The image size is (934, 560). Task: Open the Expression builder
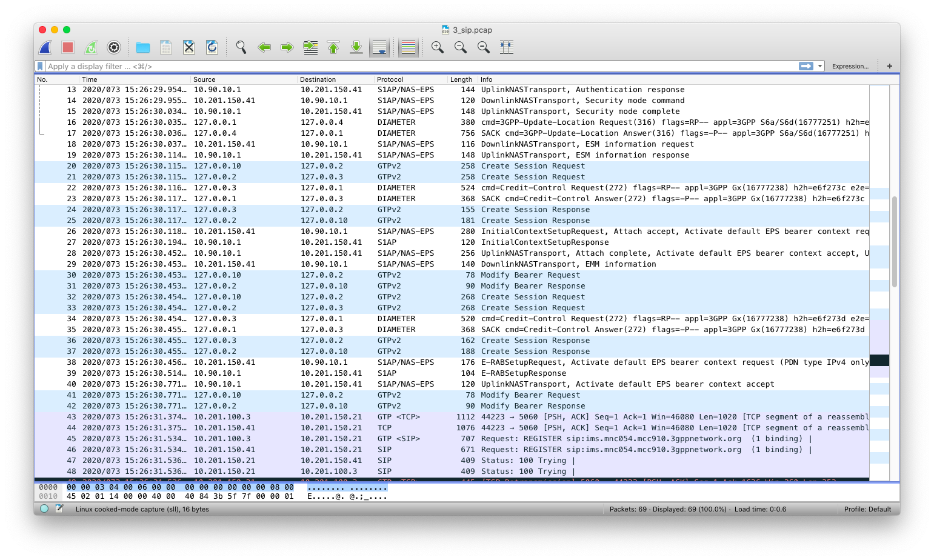coord(850,65)
